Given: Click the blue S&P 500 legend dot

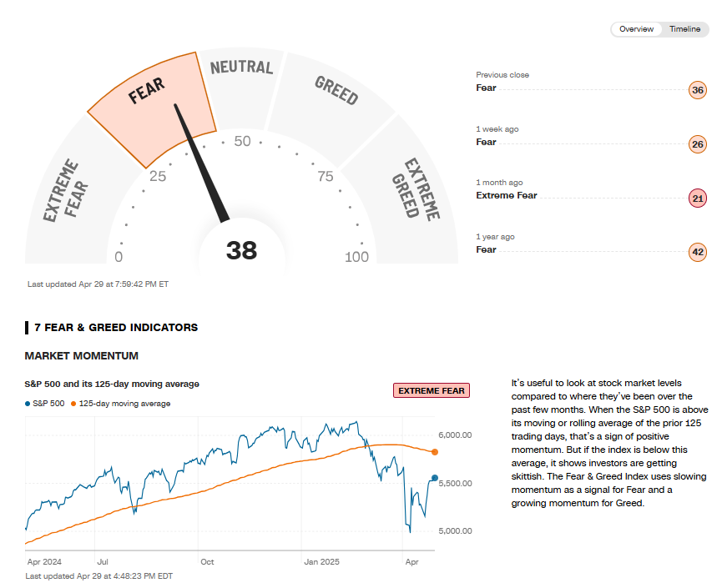Looking at the screenshot, I should point(28,404).
